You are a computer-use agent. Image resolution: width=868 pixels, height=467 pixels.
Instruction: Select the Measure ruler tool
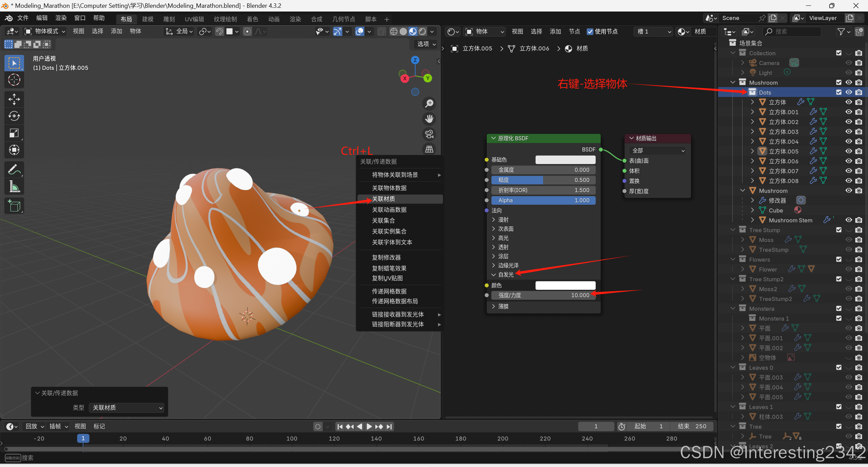click(14, 186)
